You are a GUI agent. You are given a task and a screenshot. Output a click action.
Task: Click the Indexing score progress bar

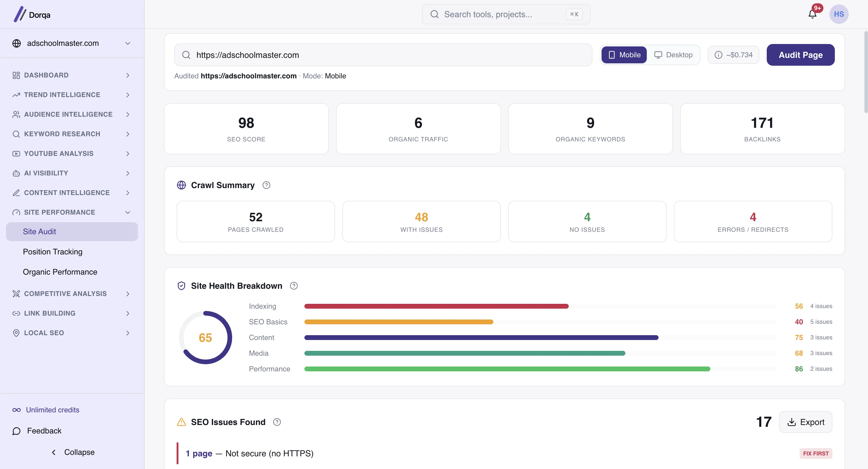pos(540,306)
